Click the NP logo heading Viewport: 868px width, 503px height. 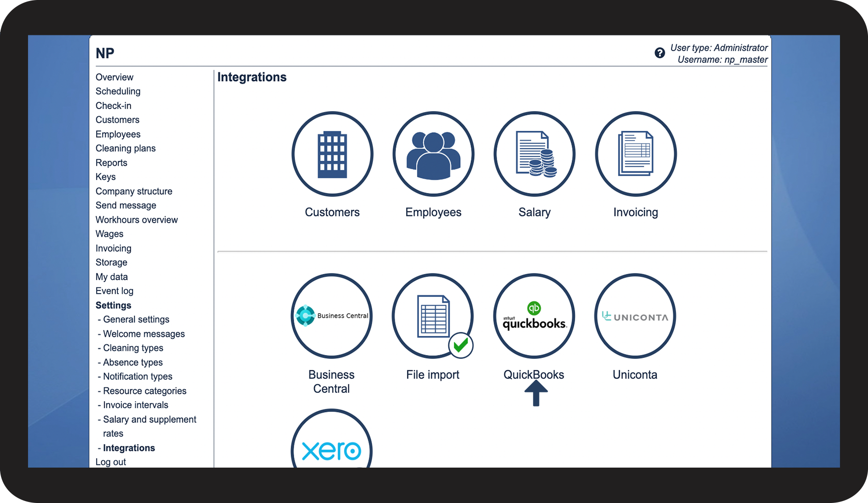105,53
